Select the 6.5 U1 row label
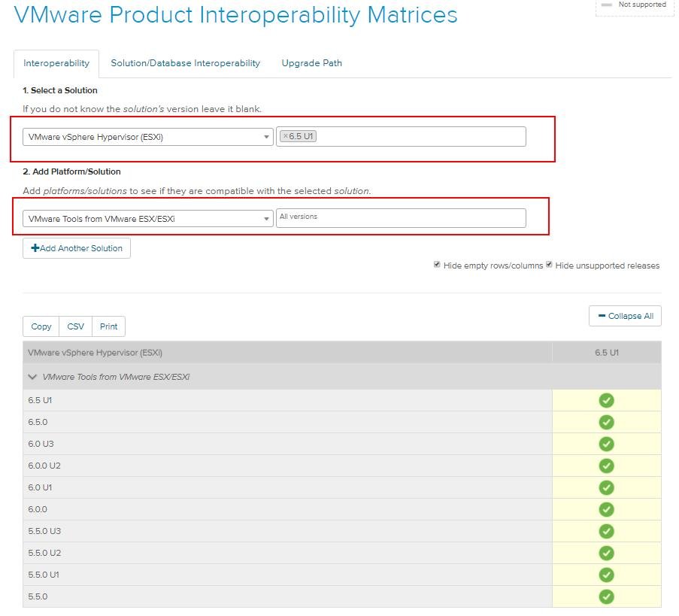 point(40,400)
